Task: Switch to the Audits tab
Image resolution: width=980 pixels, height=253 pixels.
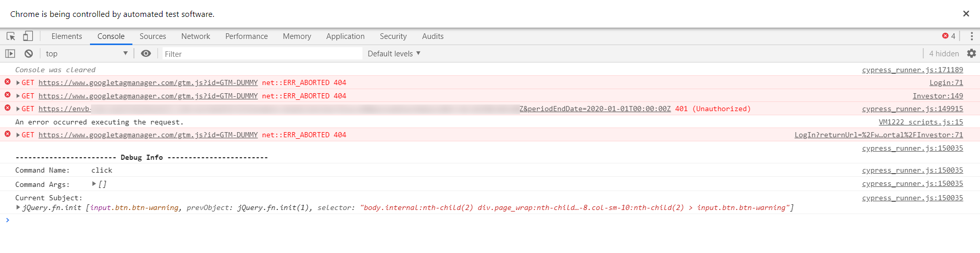Action: tap(432, 36)
